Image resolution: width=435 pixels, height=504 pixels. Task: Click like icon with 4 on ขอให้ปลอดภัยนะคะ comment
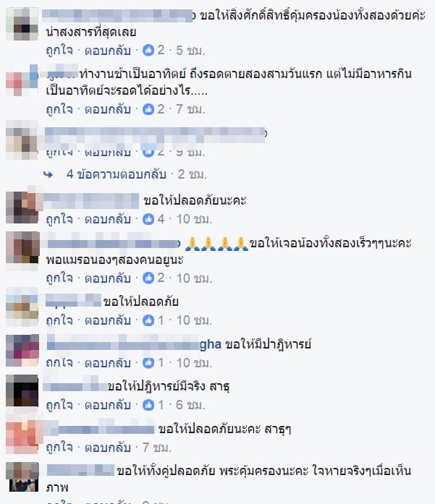148,219
